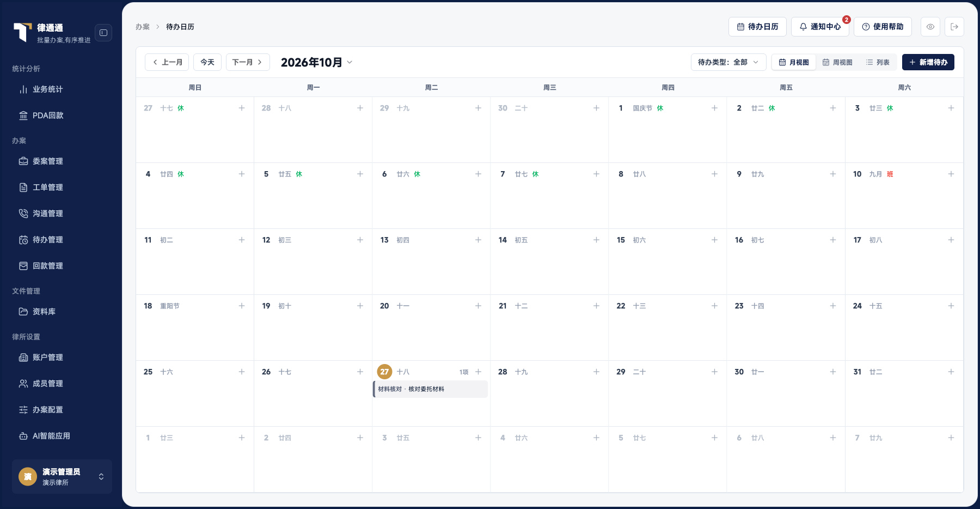Add a todo on 15 初六
The image size is (980, 509).
[x=714, y=240]
